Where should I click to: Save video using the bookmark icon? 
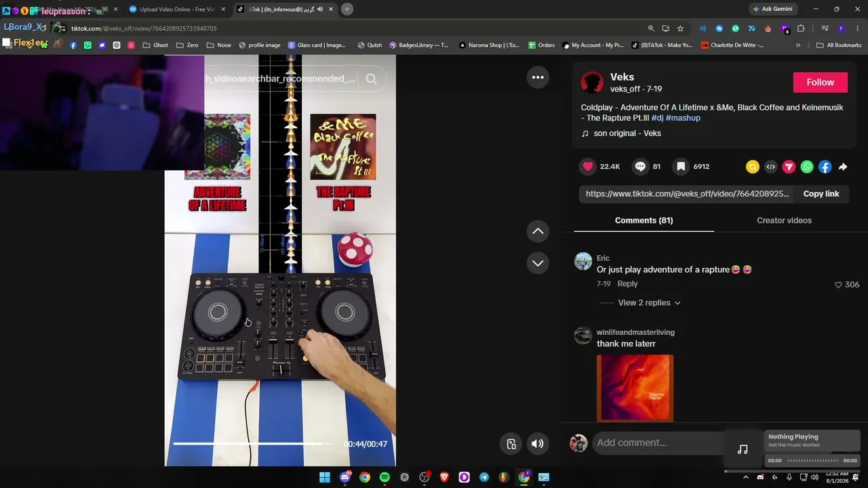click(681, 167)
